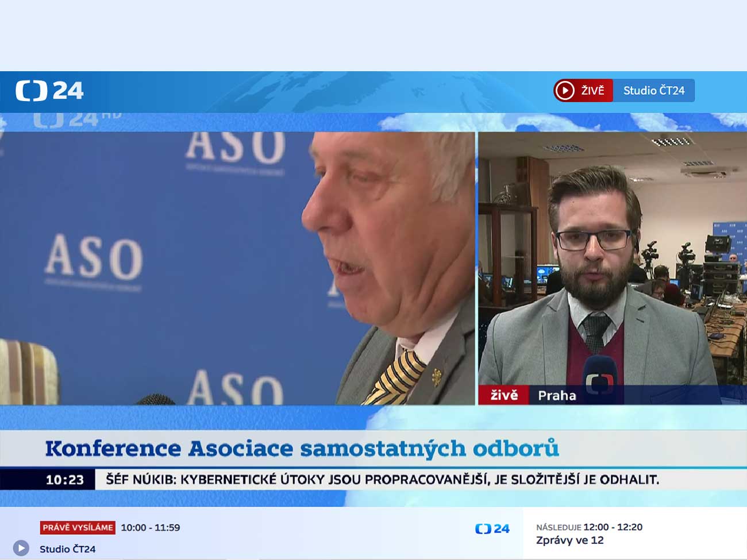Image resolution: width=747 pixels, height=560 pixels.
Task: Open the Studio ČT24 programme title at the bottom
Action: (x=67, y=549)
